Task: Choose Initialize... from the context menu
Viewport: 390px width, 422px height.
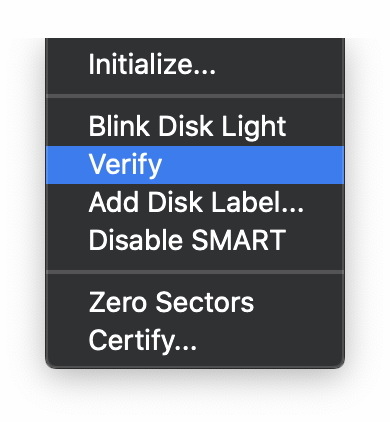Action: click(195, 64)
